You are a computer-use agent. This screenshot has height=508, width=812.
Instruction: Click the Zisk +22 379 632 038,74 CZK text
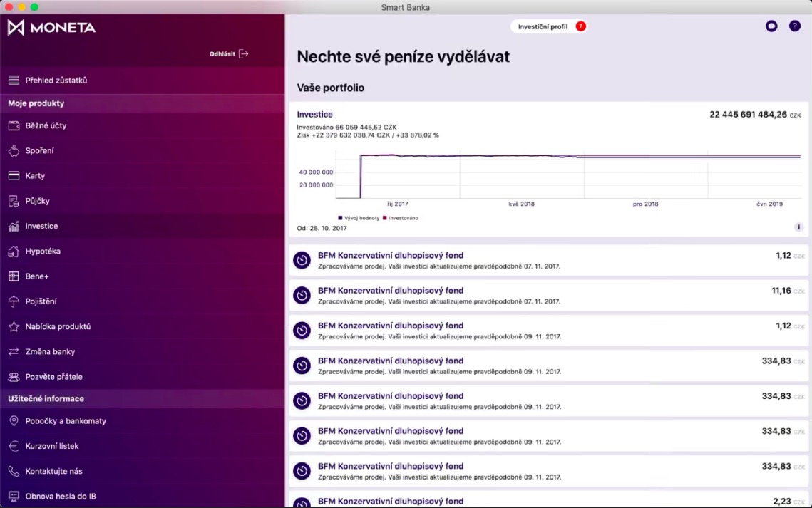point(368,135)
